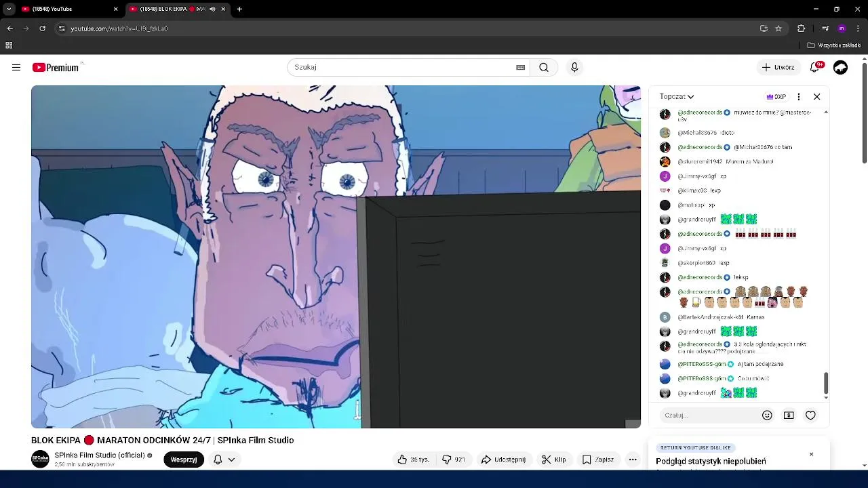Viewport: 868px width, 488px height.
Task: Click the live chat scrollbar thumb
Action: (x=825, y=382)
